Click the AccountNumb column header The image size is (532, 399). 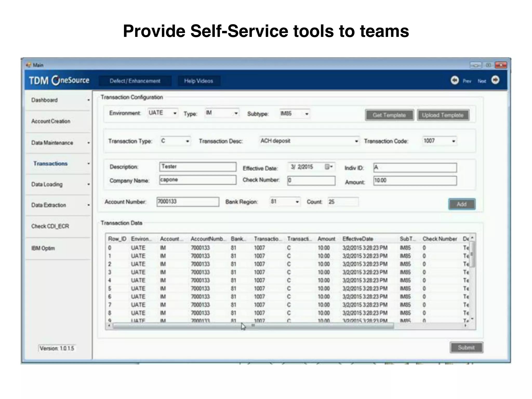pyautogui.click(x=209, y=239)
